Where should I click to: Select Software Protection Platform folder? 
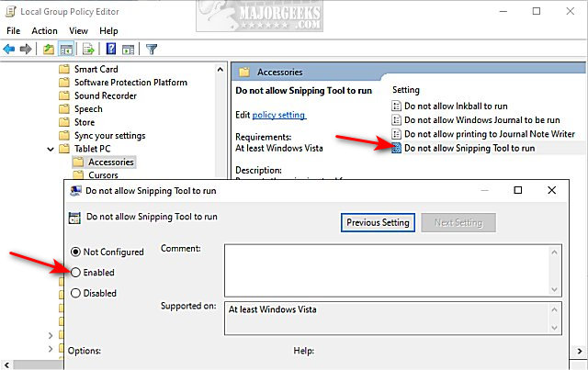point(123,82)
